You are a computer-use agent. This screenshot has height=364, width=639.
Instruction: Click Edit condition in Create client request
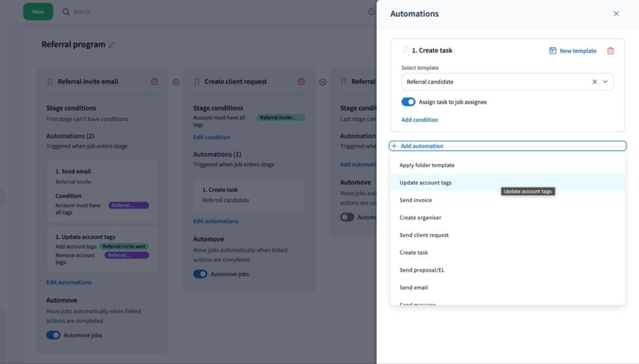tap(212, 137)
